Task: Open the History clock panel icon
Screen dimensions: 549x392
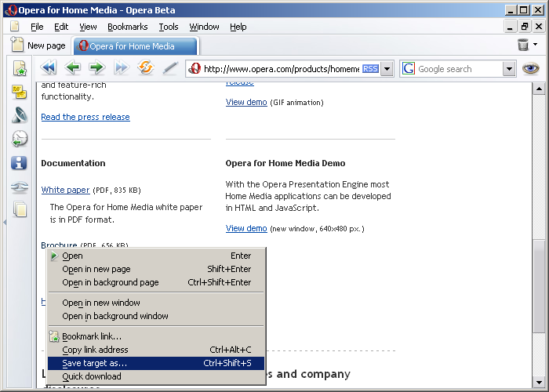Action: click(20, 140)
